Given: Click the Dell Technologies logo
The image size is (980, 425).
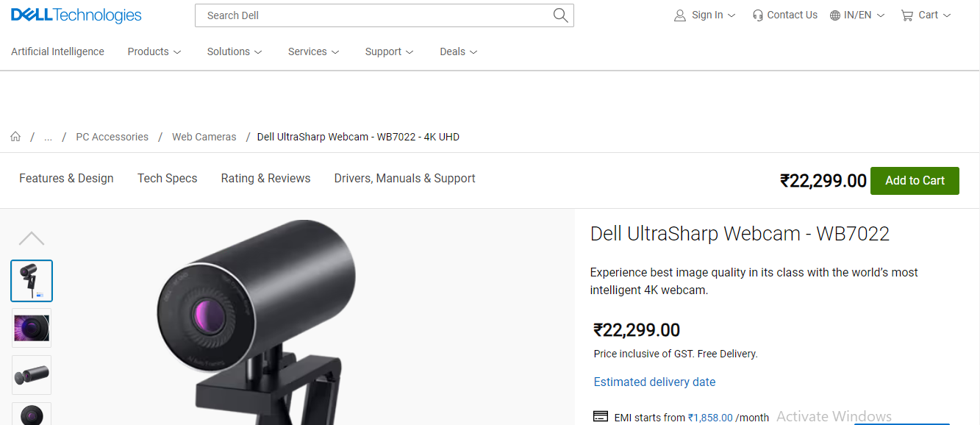Looking at the screenshot, I should tap(76, 15).
